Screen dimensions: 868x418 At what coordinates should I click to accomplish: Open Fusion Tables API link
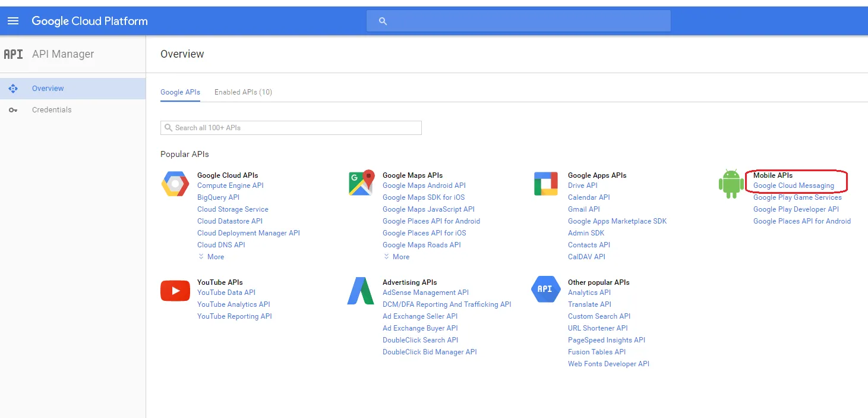click(596, 352)
